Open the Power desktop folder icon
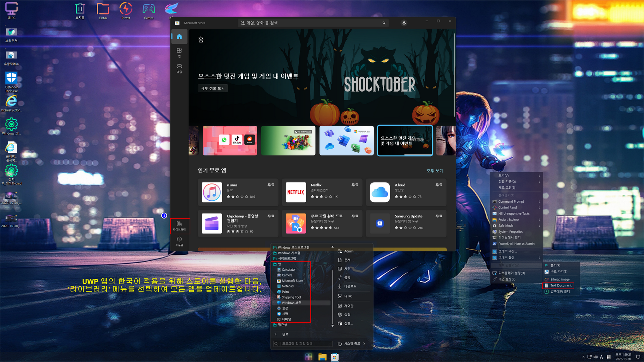 point(126,11)
